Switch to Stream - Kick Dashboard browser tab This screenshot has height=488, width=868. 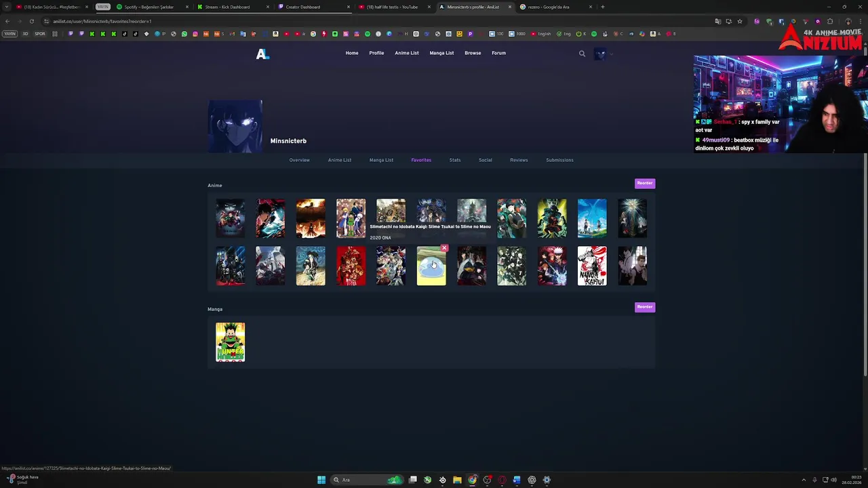(x=233, y=7)
